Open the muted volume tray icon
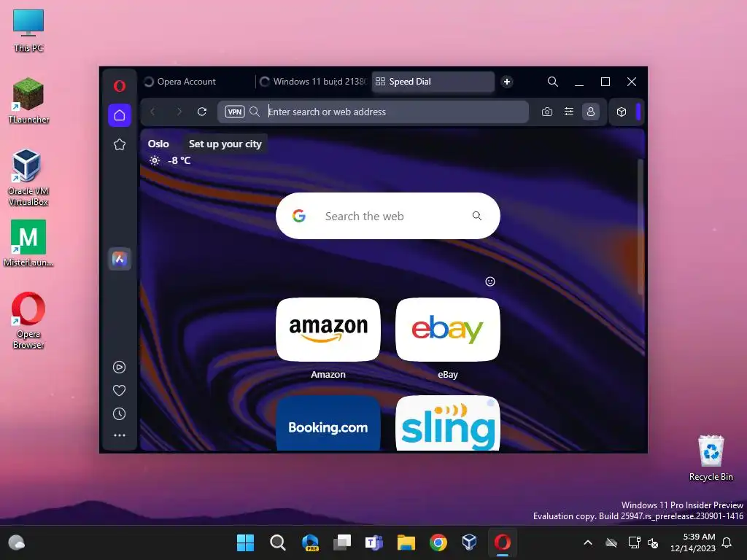The image size is (747, 560). [653, 542]
